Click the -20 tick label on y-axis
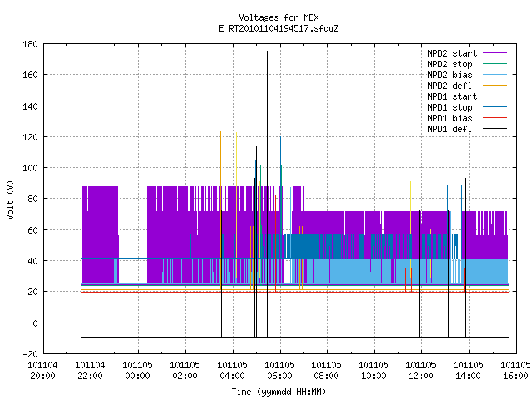532x399 pixels. pyautogui.click(x=30, y=354)
